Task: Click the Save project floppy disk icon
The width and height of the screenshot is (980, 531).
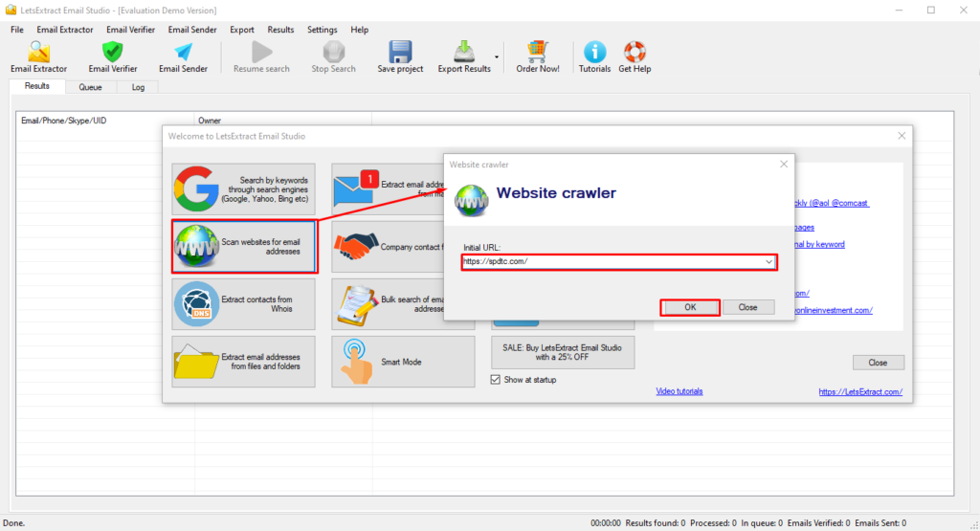Action: coord(400,53)
